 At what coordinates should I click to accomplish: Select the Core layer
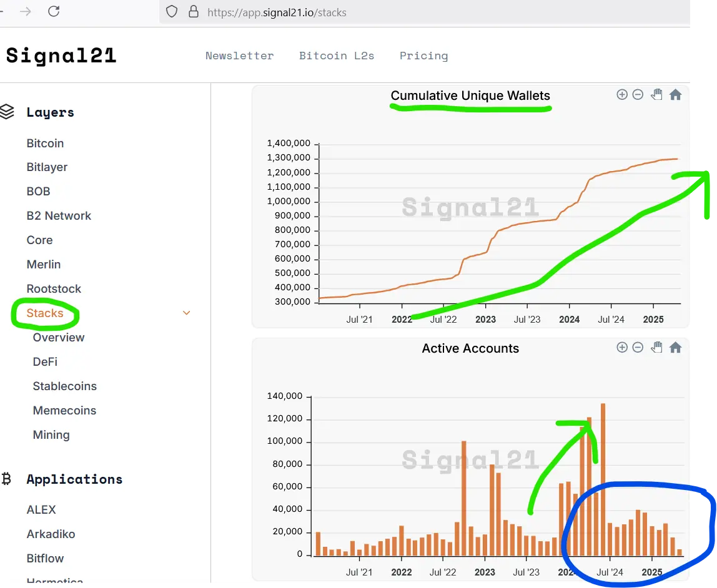[40, 240]
